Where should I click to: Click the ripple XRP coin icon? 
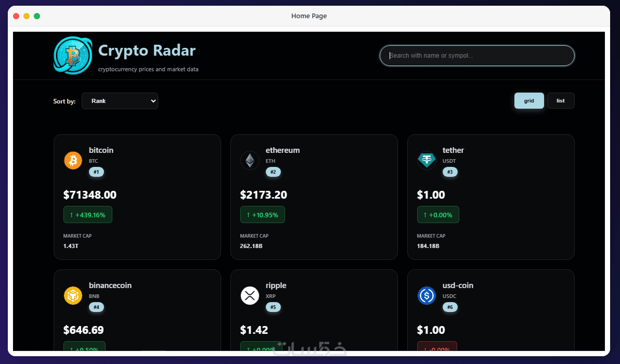point(250,295)
